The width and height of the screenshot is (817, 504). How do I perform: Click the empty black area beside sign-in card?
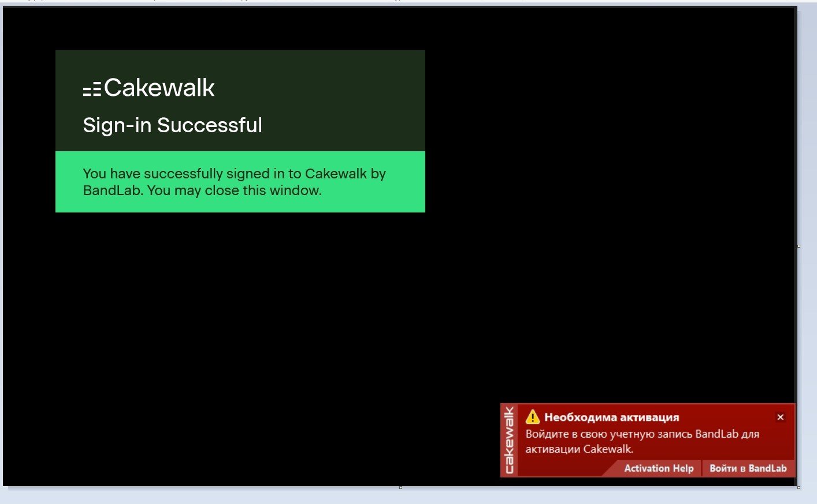[607, 173]
